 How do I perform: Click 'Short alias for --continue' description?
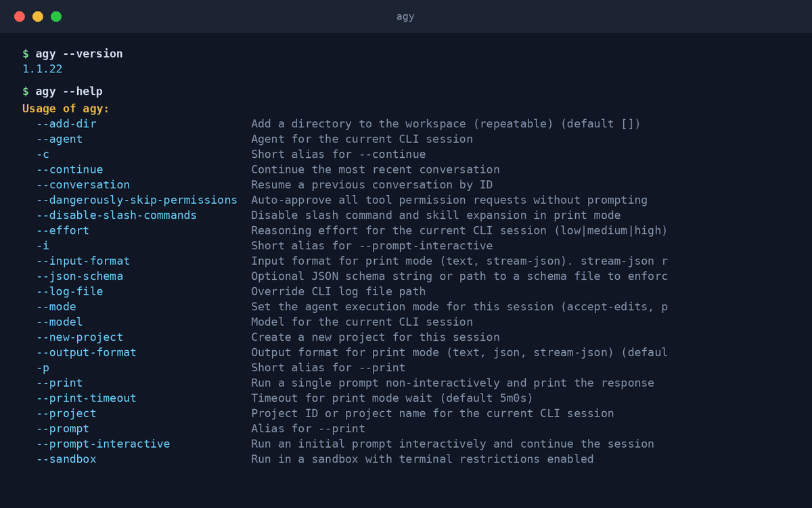338,154
